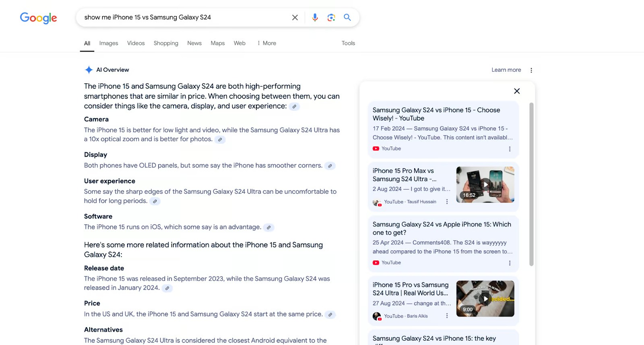Screen dimensions: 644x345
Task: Expand the More search filters menu
Action: [x=266, y=43]
